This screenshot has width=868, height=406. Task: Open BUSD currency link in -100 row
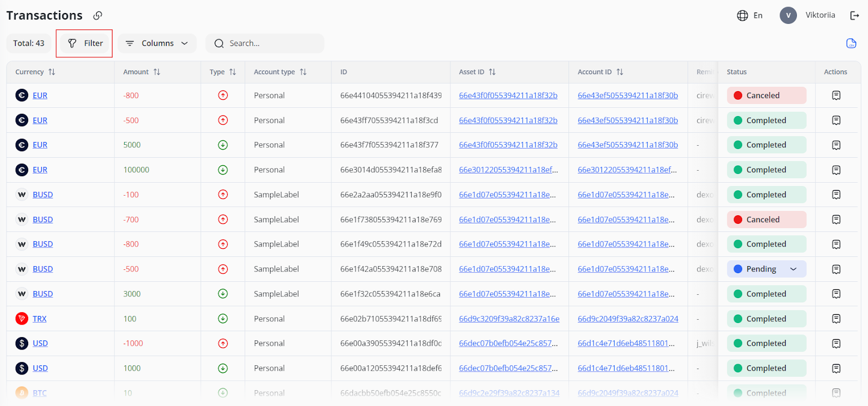pyautogui.click(x=43, y=195)
